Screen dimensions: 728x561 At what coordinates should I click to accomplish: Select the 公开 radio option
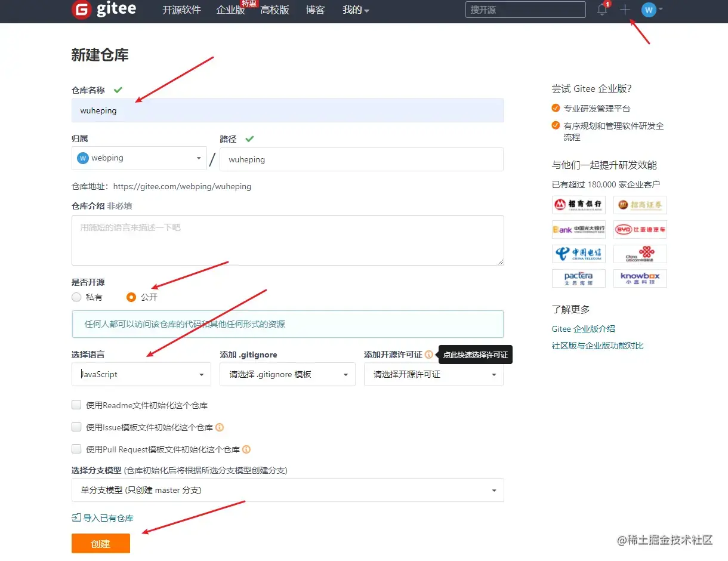tap(131, 297)
